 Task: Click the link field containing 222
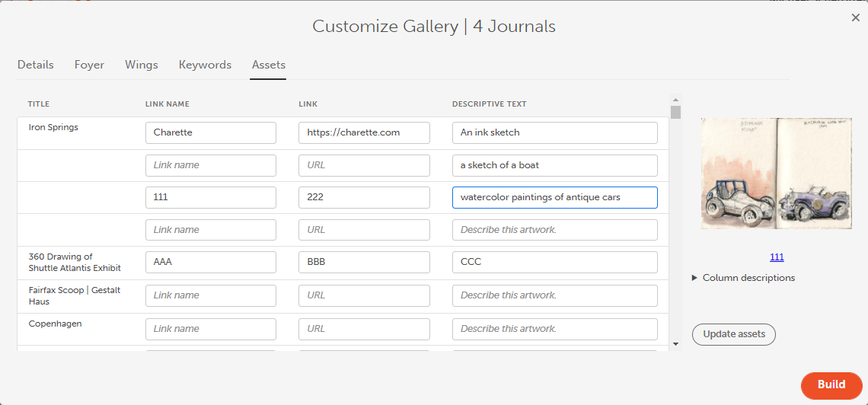(x=364, y=197)
